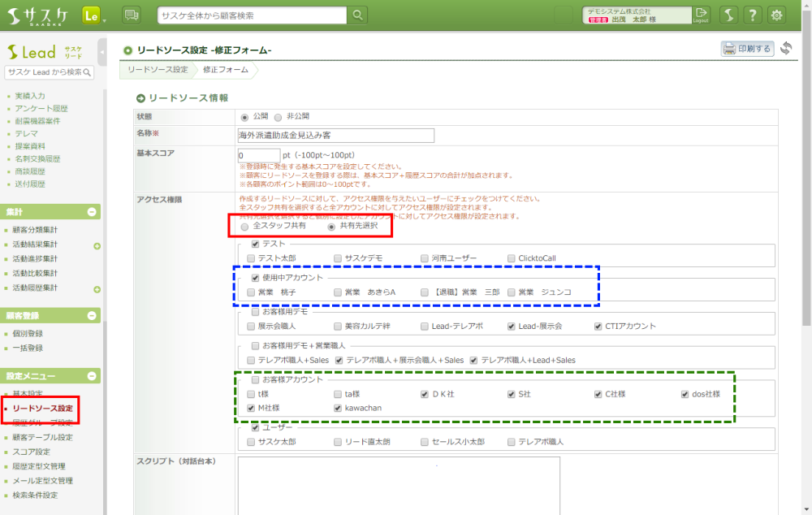Check the 使用中アカウント group checkbox
This screenshot has width=812, height=515.
coord(256,278)
